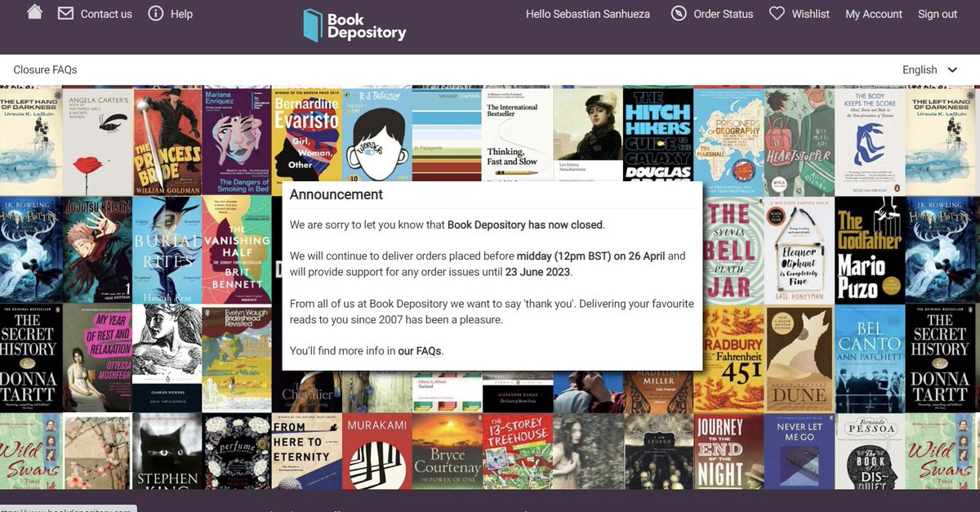Click the bookdepository.com URL at bottom left
This screenshot has height=512, width=980.
pos(65,509)
